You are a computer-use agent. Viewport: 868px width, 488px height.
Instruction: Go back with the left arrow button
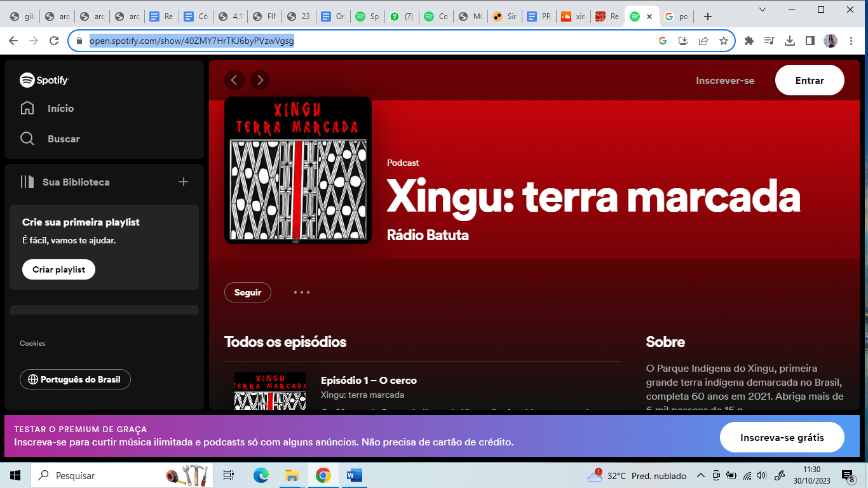pyautogui.click(x=234, y=80)
